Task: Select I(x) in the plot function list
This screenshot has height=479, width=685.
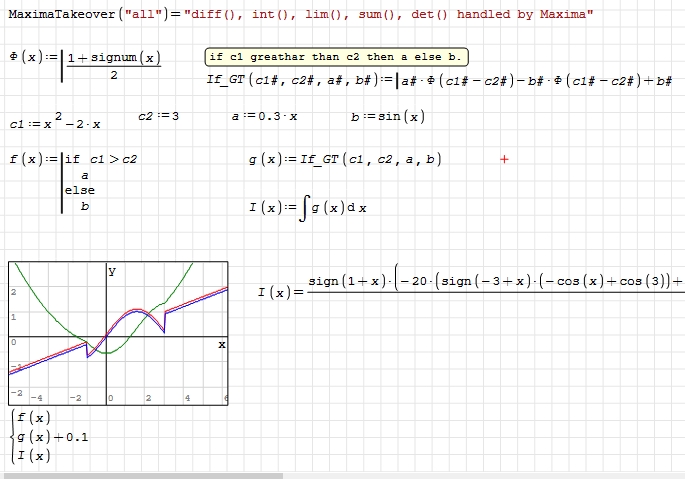Action: tap(34, 456)
